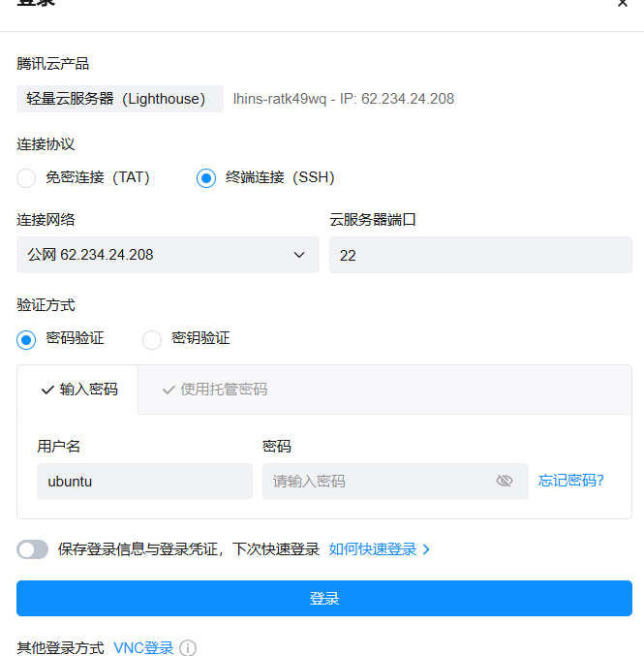This screenshot has width=644, height=656.
Task: Switch to the 输入密码 tab
Action: (77, 390)
